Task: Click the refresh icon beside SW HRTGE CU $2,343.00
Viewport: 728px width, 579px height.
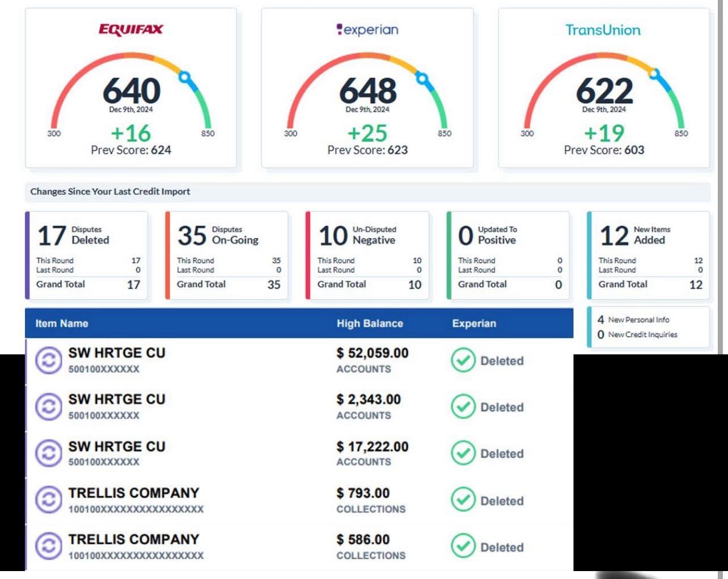Action: click(x=49, y=407)
